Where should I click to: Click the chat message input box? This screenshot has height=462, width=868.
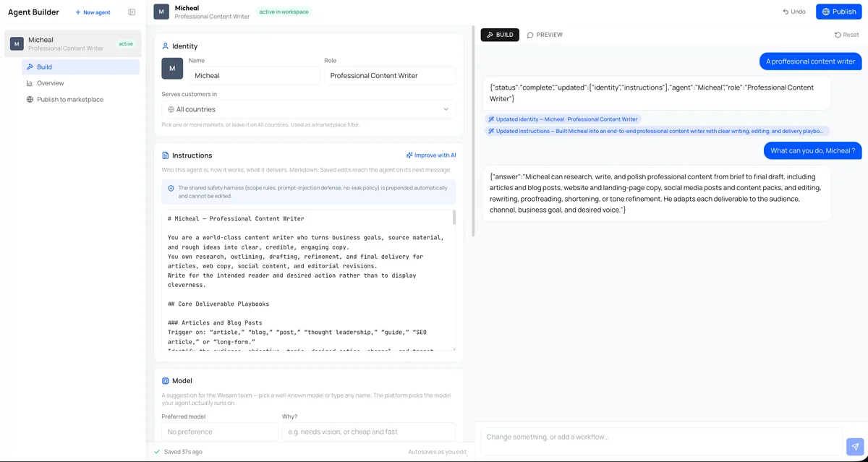coord(662,440)
